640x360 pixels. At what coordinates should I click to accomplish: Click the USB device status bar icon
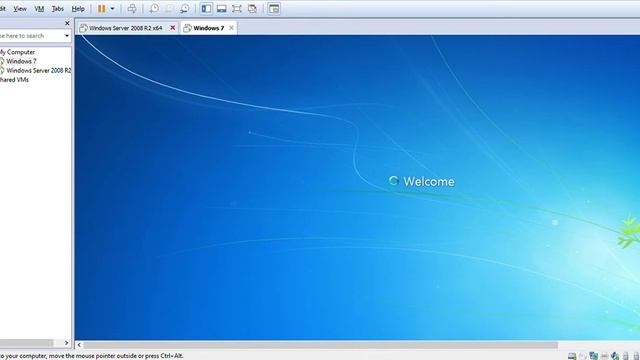click(625, 356)
